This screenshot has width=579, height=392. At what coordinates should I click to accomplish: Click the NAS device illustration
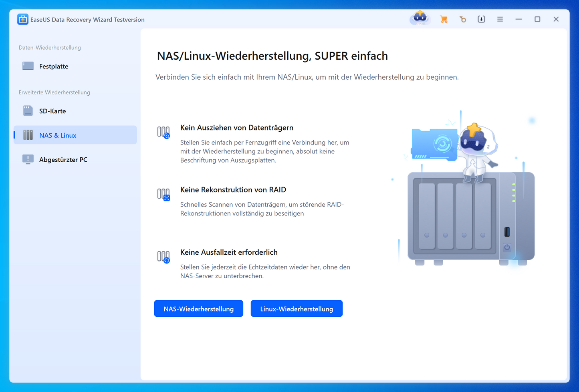tap(471, 216)
